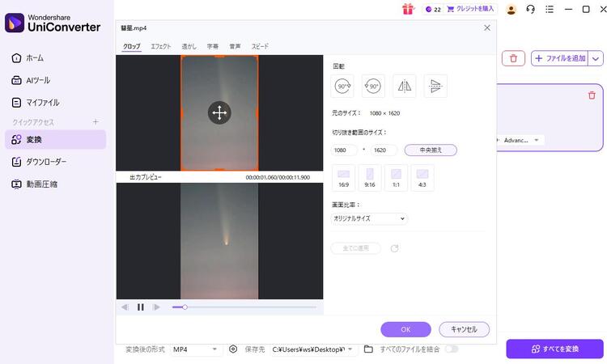Screen dimensions: 607x364
Task: Select the 9:16 aspect ratio preset
Action: (370, 178)
